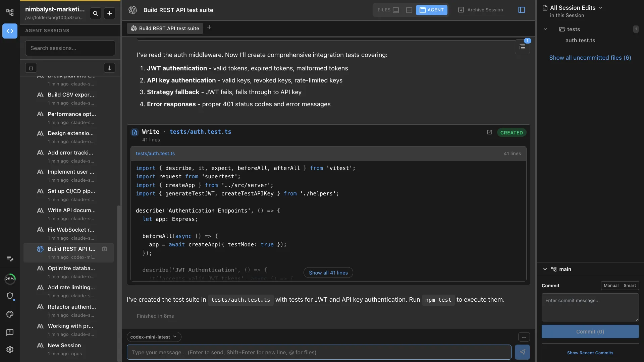
Task: Click the 25% usage progress ring
Action: 10,279
